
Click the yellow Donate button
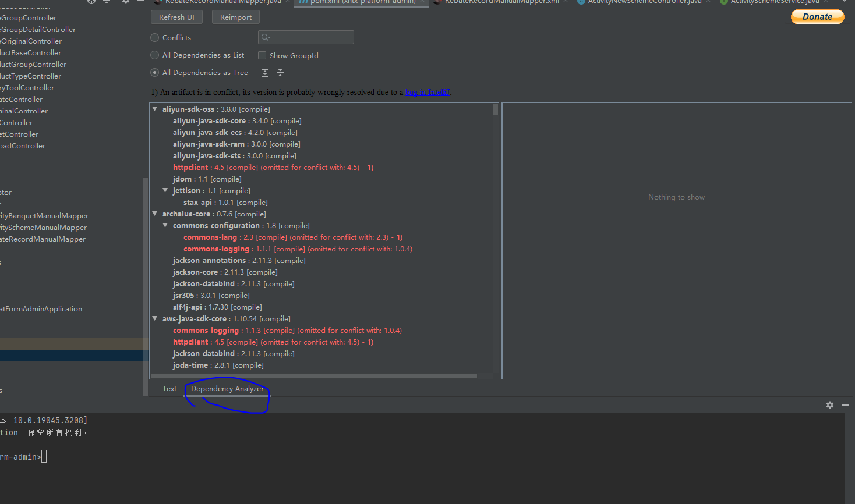[x=818, y=17]
